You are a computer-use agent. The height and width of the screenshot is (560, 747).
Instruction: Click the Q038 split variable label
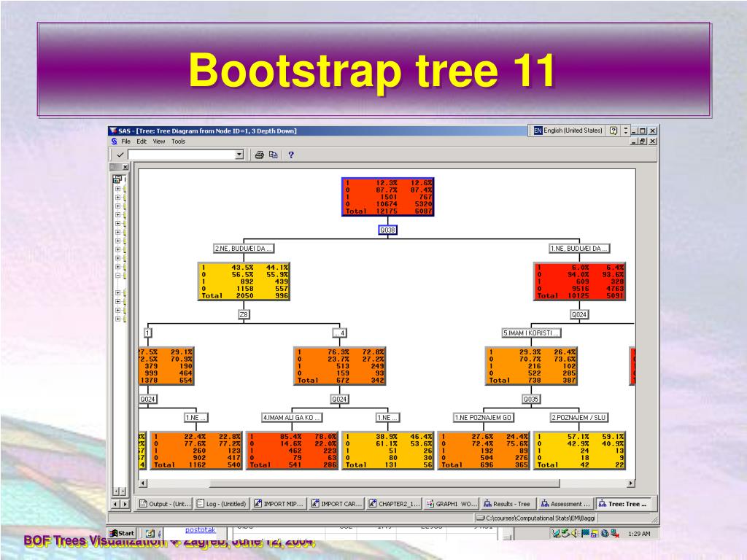click(388, 230)
